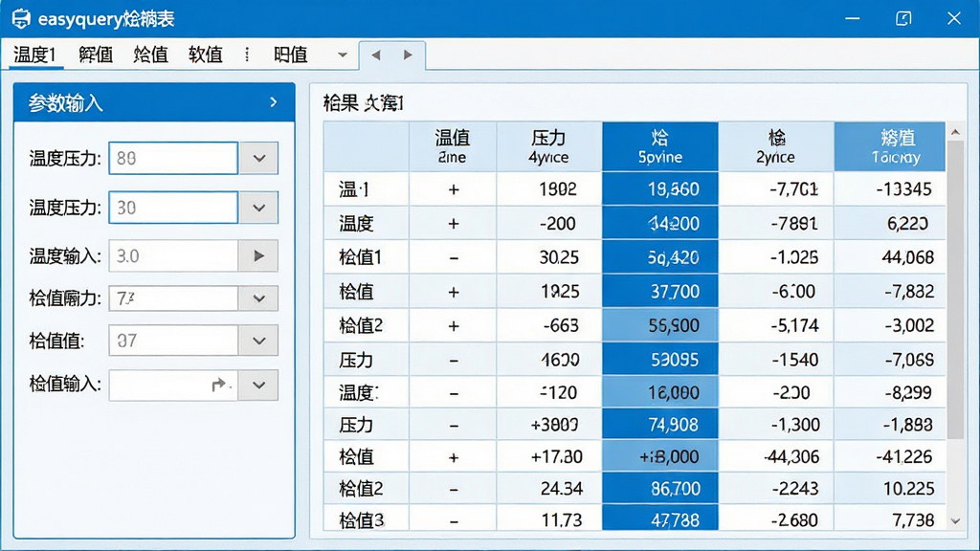
Task: Click the curved arrow icon in 检值输入 field
Action: [x=218, y=385]
